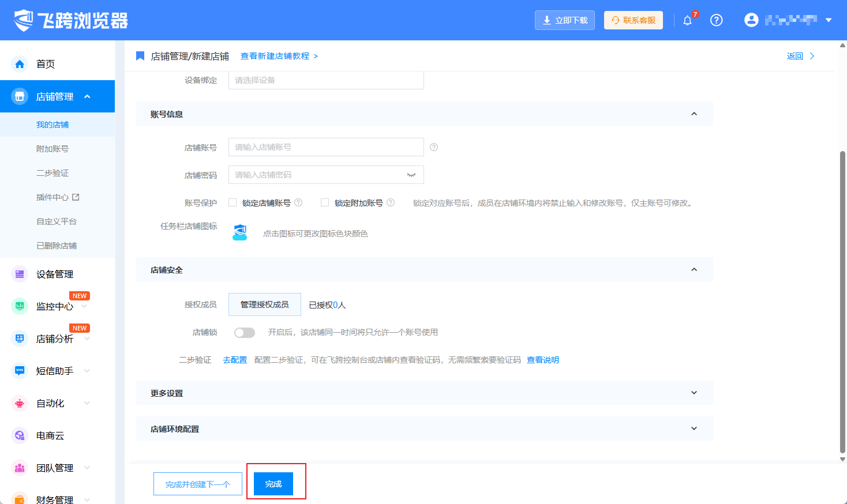The height and width of the screenshot is (504, 847).
Task: Click the taskbar store icon to change color
Action: [240, 233]
